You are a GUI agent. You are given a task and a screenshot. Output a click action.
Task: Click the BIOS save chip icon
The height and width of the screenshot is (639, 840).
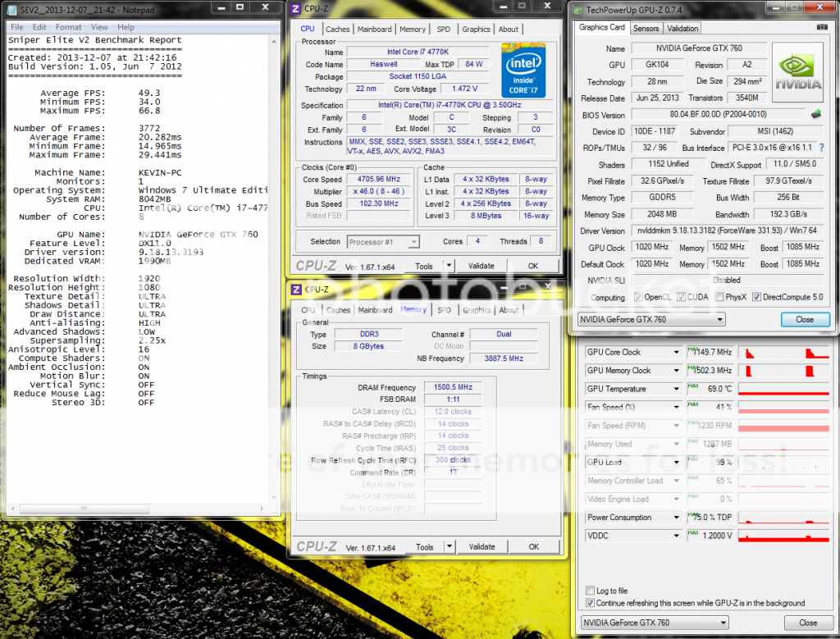click(x=816, y=114)
